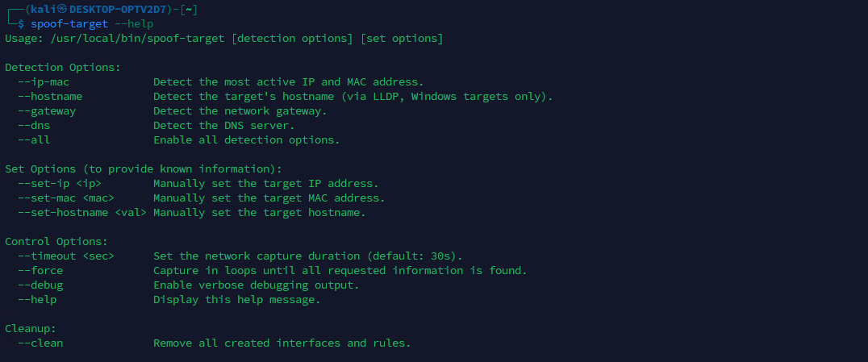Image resolution: width=868 pixels, height=362 pixels.
Task: Click the --set-mac <mac> option
Action: (x=66, y=198)
